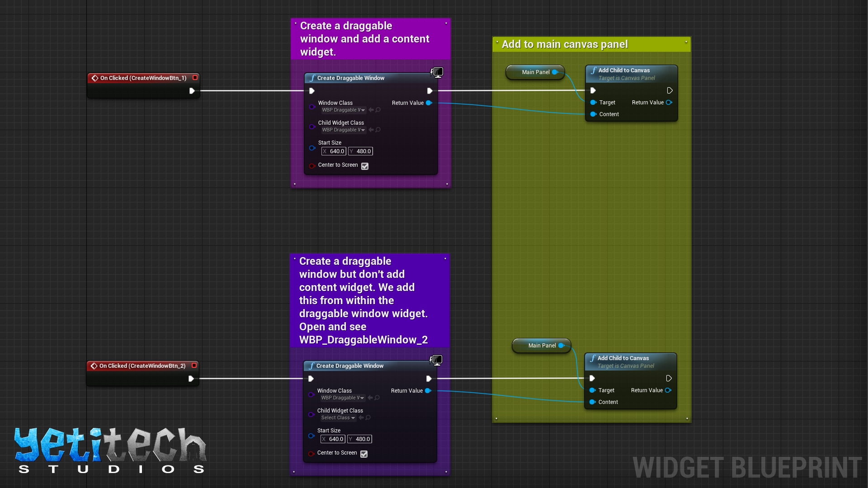Click the reset arrow icon beside Child Widget Class
Image resolution: width=868 pixels, height=488 pixels.
[372, 130]
